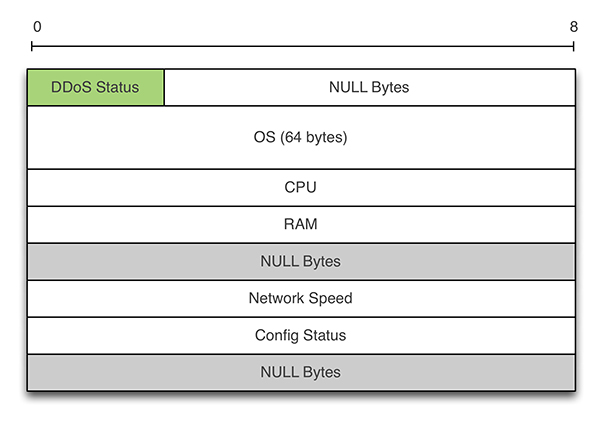Viewport: 600px width, 421px height.
Task: Click the 'RAM' text label
Action: tap(300, 224)
